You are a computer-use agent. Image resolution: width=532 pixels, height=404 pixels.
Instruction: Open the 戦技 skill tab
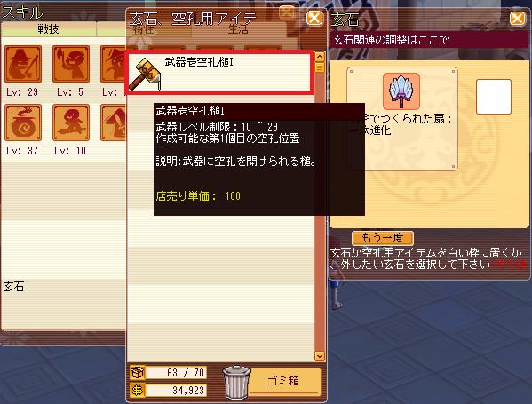49,29
